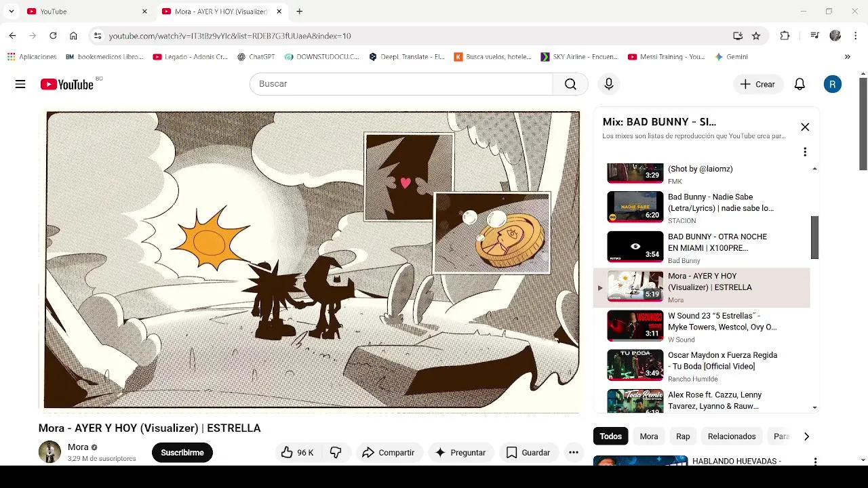The image size is (868, 488).
Task: Click the Compartir share button
Action: pyautogui.click(x=388, y=453)
